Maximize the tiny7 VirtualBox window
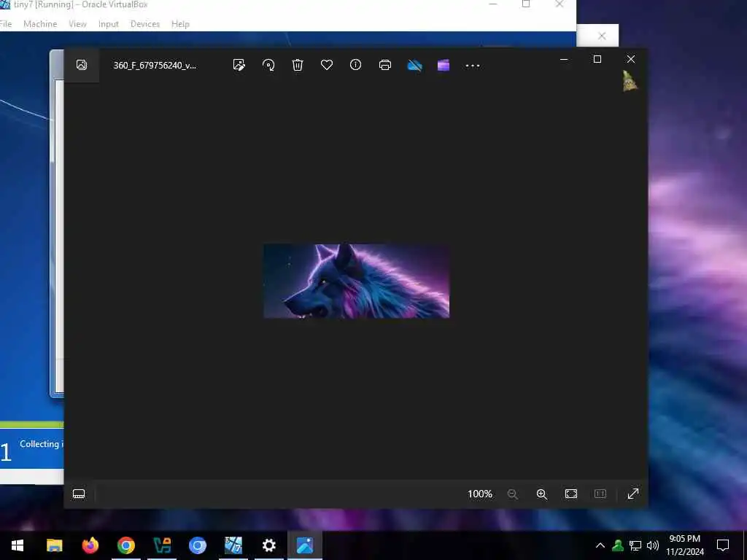The height and width of the screenshot is (560, 747). coord(526,4)
